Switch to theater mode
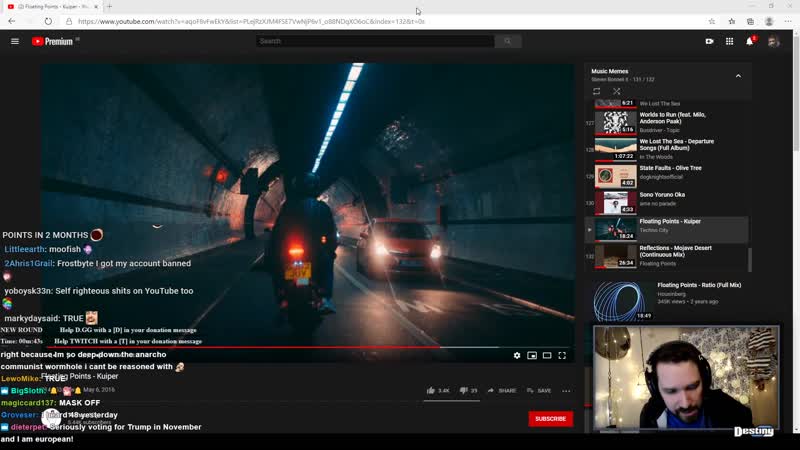The height and width of the screenshot is (450, 800). [547, 355]
